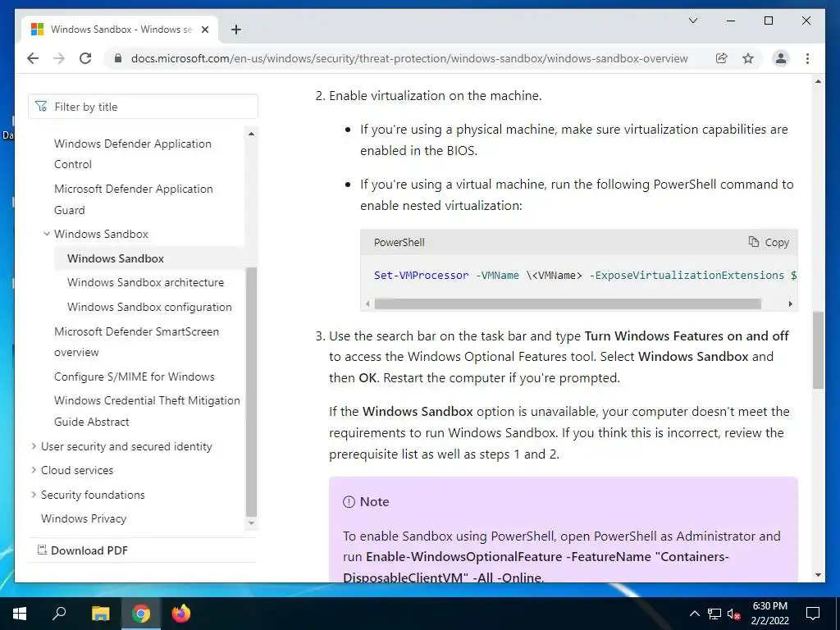Image resolution: width=840 pixels, height=630 pixels.
Task: Click the main page scrollbar thumb
Action: click(x=818, y=349)
